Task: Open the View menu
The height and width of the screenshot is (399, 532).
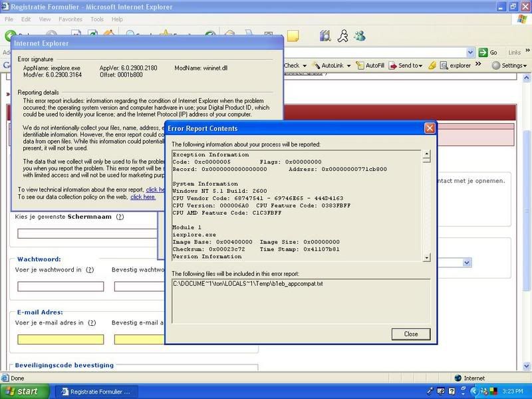Action: [x=45, y=19]
